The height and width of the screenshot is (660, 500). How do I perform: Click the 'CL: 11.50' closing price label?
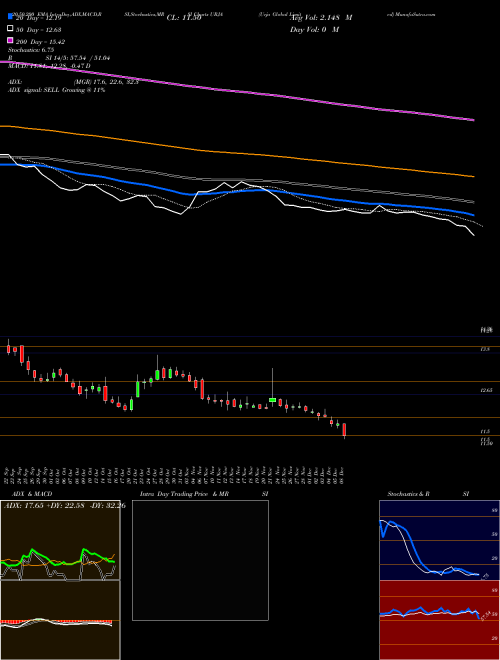pos(184,18)
